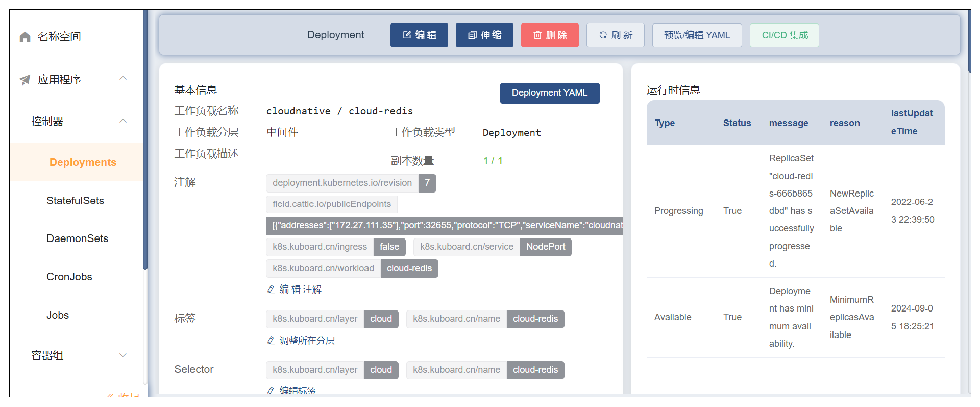980x407 pixels.
Task: Open the Deployment YAML view
Action: tap(549, 93)
